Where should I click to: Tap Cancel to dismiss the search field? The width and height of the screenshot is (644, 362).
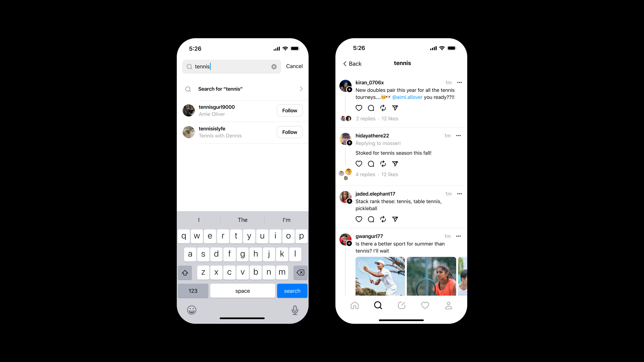pyautogui.click(x=294, y=66)
